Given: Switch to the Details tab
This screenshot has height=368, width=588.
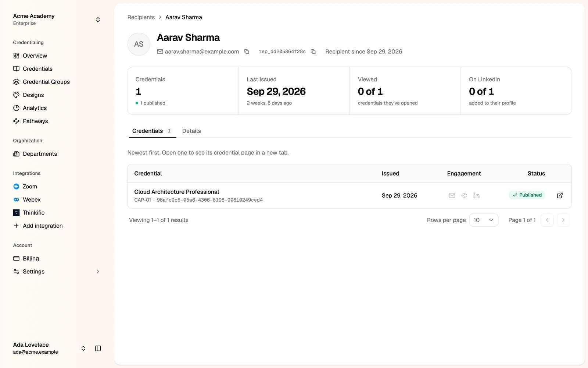Looking at the screenshot, I should (191, 131).
